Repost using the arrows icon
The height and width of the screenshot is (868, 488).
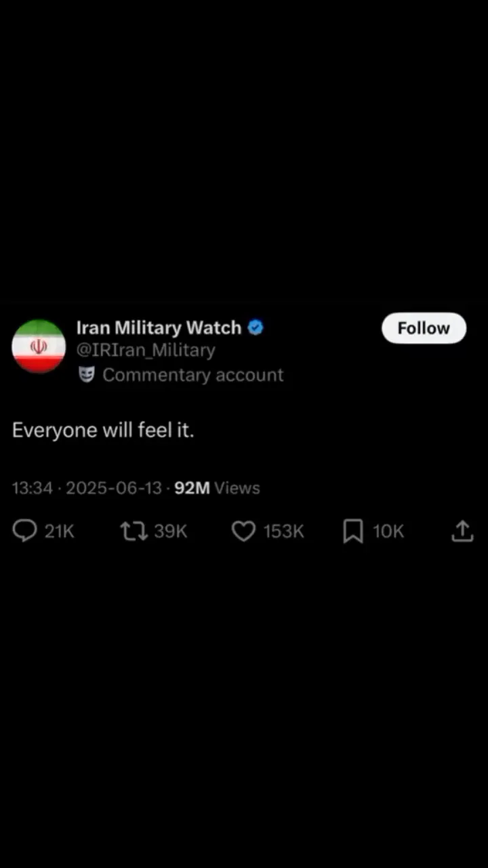click(x=134, y=531)
